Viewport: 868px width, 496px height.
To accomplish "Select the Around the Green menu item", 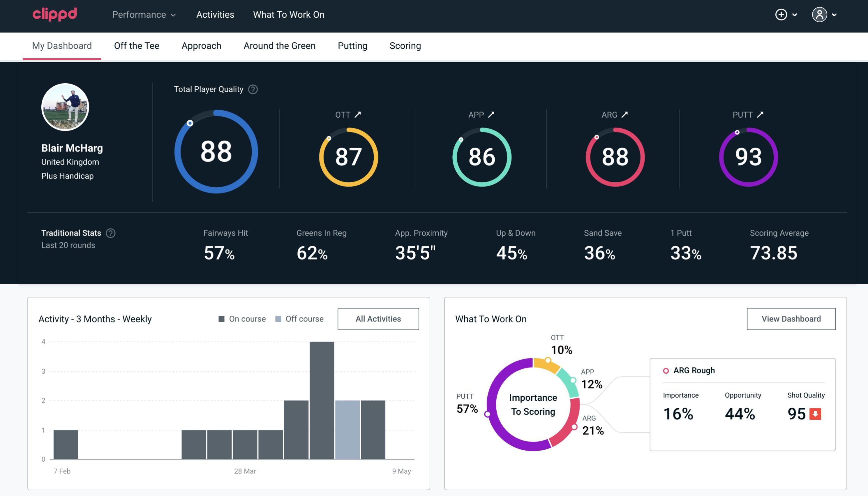I will point(279,45).
